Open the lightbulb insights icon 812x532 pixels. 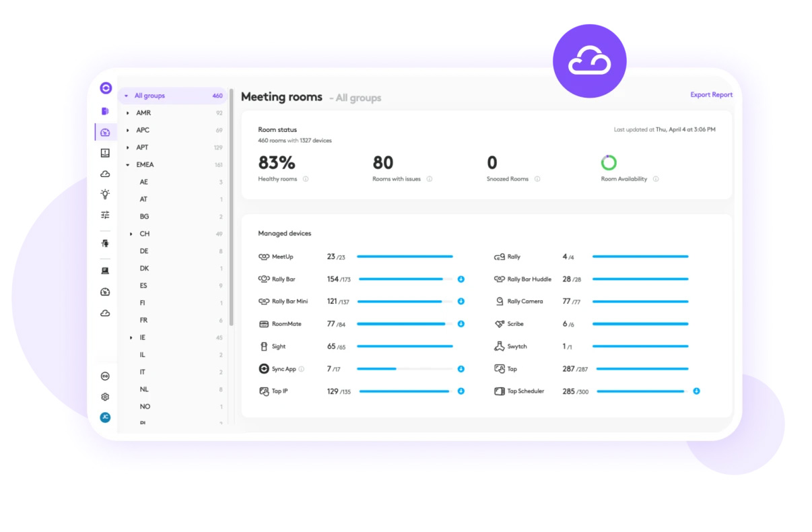point(105,194)
